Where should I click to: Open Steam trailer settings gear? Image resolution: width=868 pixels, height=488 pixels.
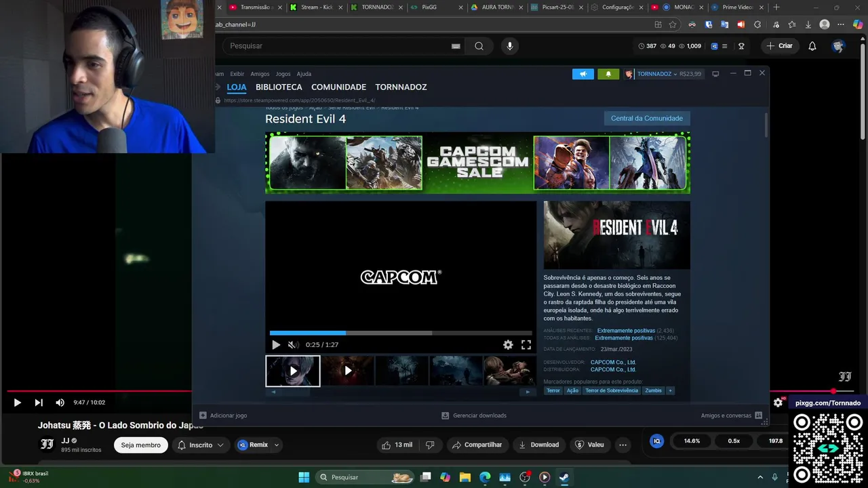coord(508,344)
